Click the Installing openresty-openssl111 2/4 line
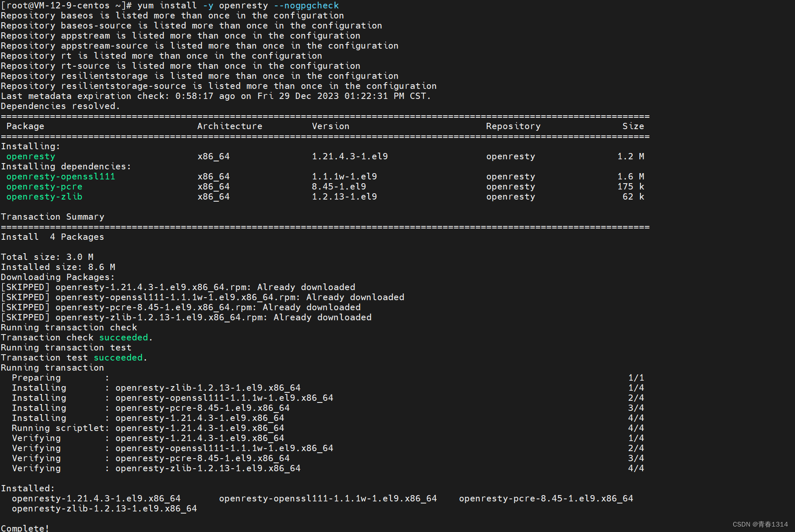This screenshot has height=532, width=795. coord(328,398)
